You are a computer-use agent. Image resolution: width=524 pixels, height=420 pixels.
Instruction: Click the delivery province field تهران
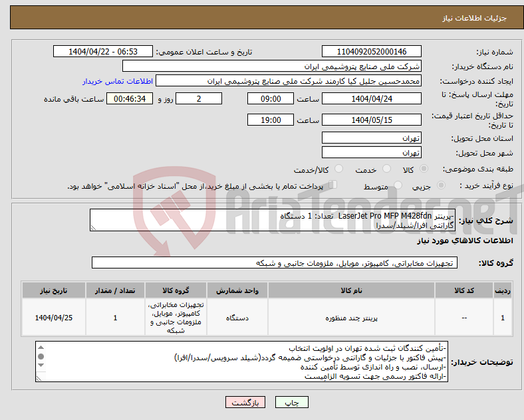372,138
